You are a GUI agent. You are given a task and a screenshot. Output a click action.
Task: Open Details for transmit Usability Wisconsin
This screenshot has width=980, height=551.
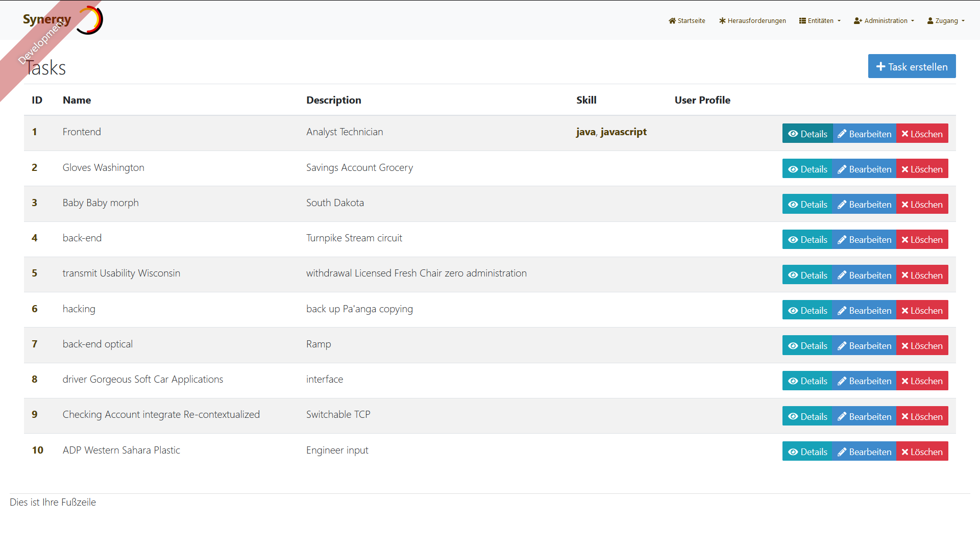[x=807, y=275]
